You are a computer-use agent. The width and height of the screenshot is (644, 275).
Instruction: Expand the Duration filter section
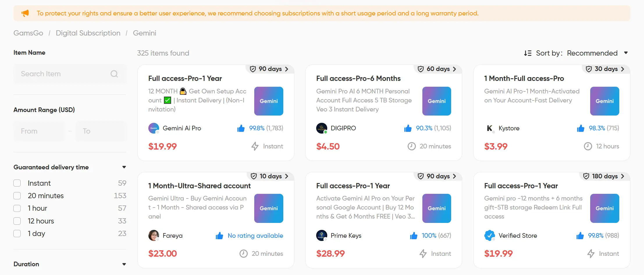[124, 264]
